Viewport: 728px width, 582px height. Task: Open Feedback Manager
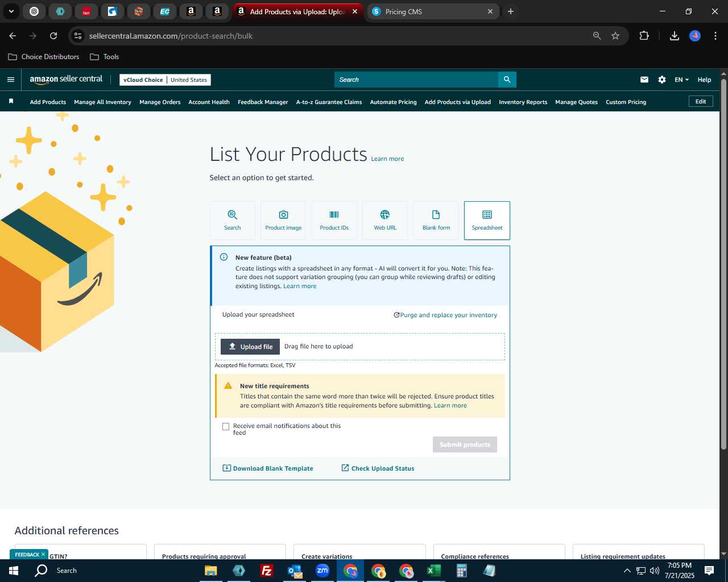coord(263,102)
